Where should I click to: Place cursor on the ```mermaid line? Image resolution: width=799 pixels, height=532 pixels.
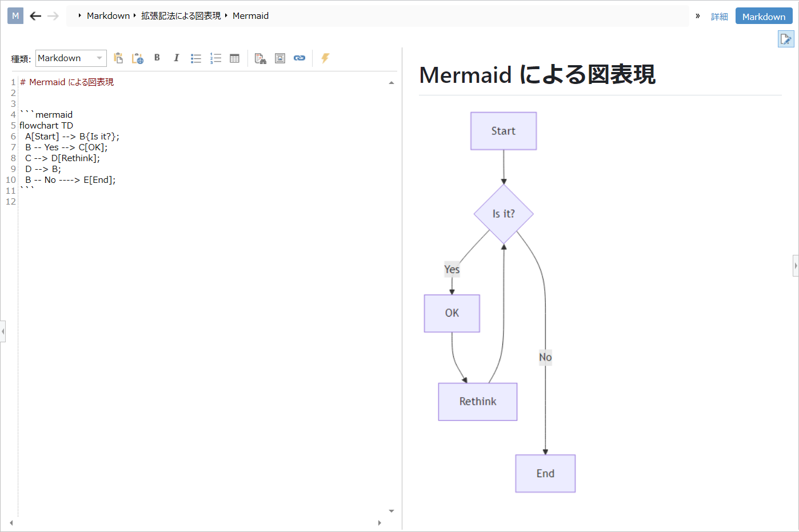pos(46,115)
